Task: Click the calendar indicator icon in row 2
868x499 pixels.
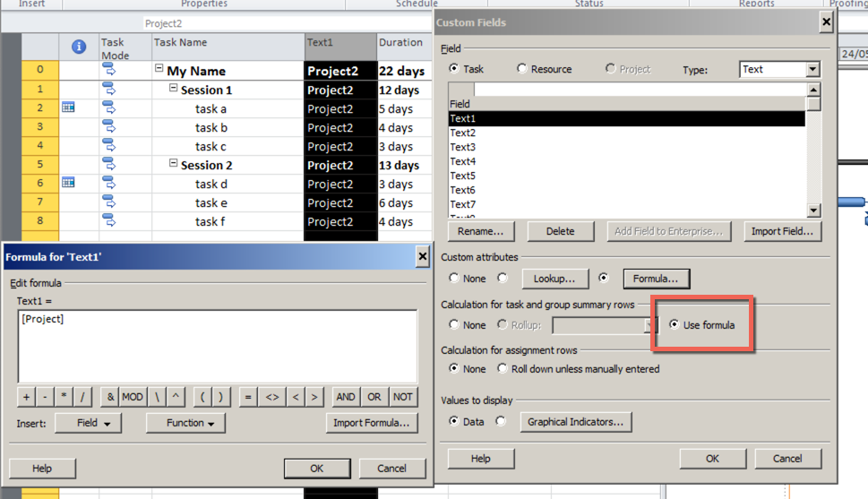Action: pos(68,108)
